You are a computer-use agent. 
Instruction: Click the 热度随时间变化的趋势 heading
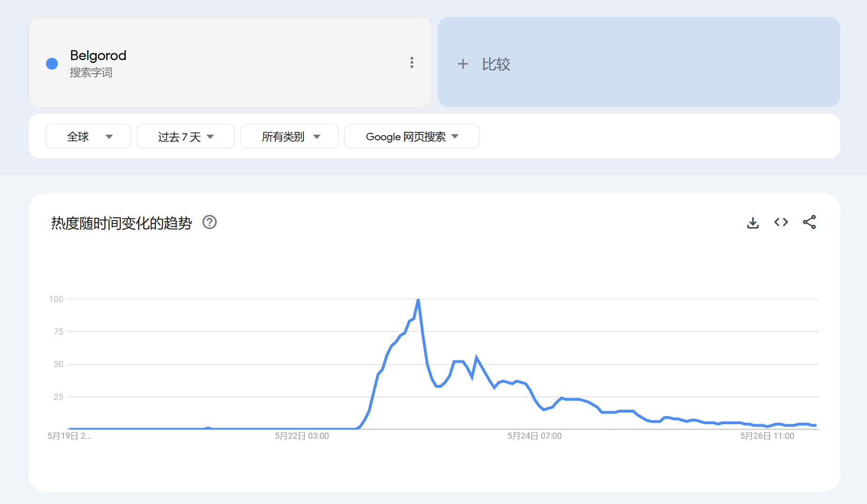point(122,223)
